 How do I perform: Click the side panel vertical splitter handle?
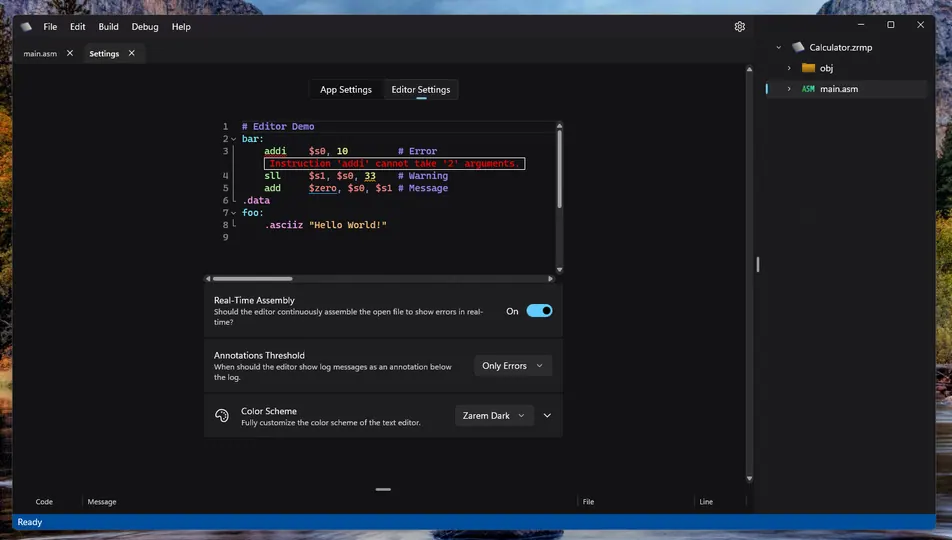click(758, 264)
